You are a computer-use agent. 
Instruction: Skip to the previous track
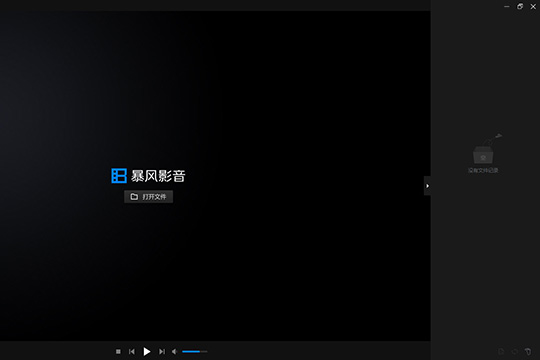pos(132,351)
